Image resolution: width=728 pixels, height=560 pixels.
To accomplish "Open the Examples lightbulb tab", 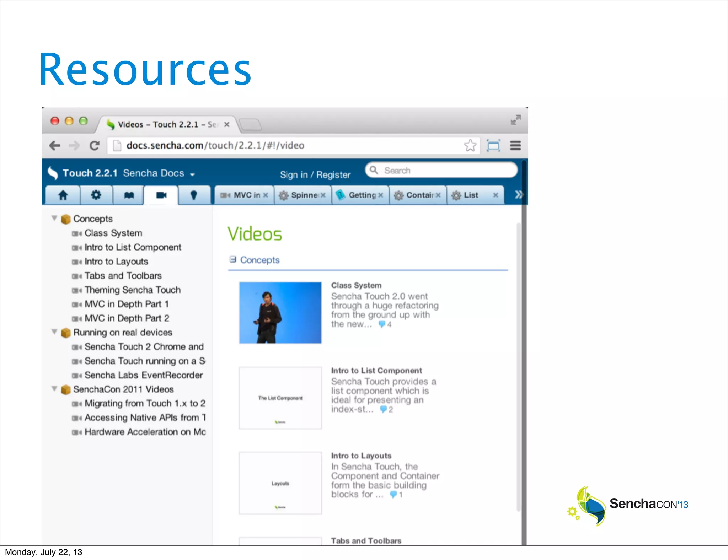I will click(194, 195).
